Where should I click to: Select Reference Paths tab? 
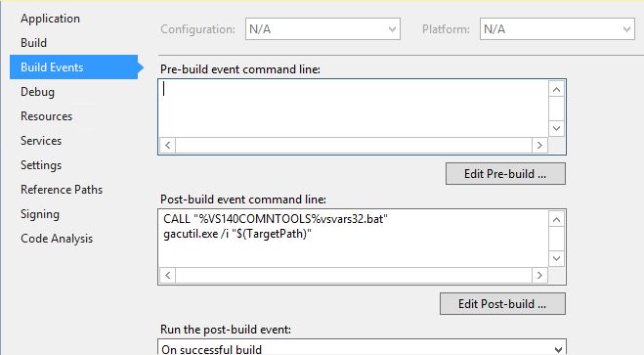[x=62, y=190]
